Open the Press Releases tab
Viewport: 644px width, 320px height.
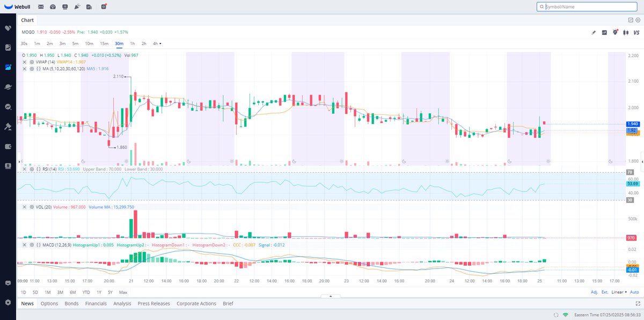point(154,303)
